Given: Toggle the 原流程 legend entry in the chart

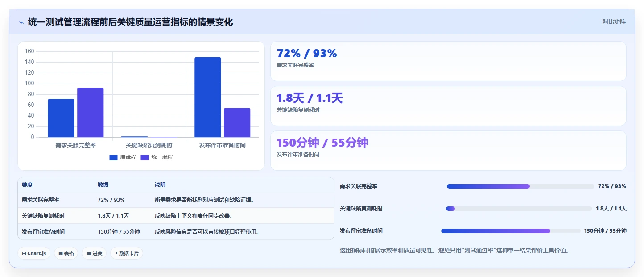Looking at the screenshot, I should pos(123,157).
